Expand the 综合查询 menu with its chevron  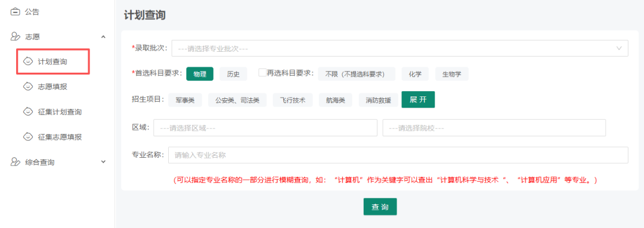click(x=103, y=162)
